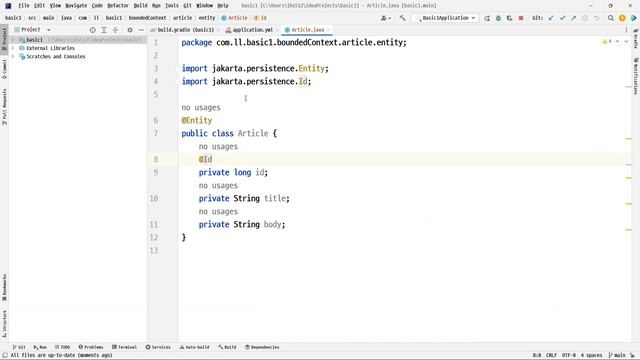
Task: Go to previous highlighted problem arrow
Action: click(x=617, y=42)
